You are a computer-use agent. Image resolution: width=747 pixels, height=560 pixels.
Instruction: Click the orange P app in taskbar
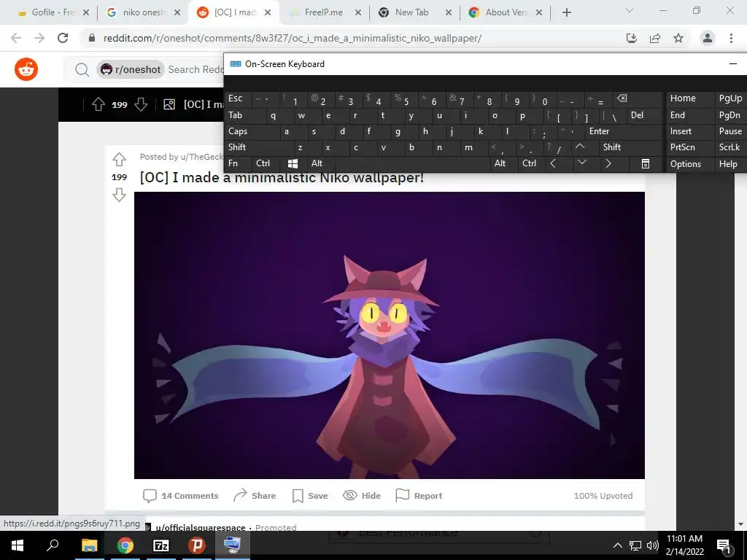coord(196,545)
